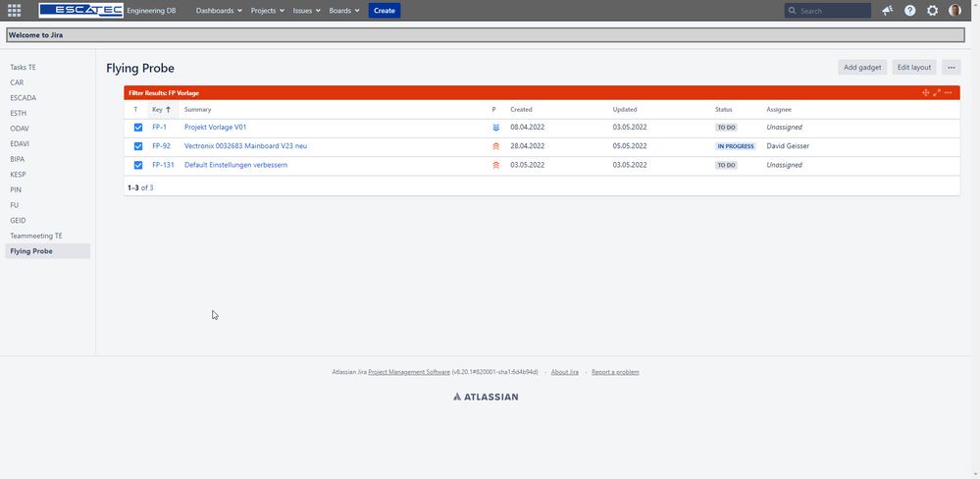Open Default Einstellungen verbessern issue

(235, 165)
